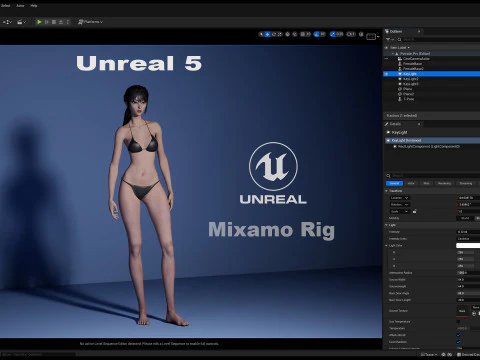Open the Location type dropdown

pos(400,198)
